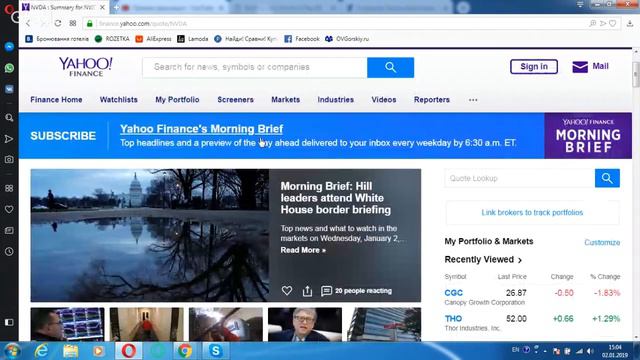Open WhatsApp in Opera sidebar
The width and height of the screenshot is (640, 360).
click(x=9, y=68)
